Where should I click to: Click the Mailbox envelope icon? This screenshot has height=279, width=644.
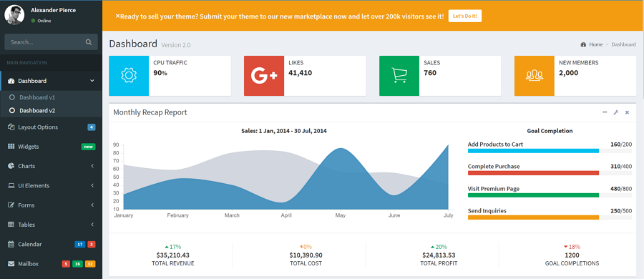point(11,264)
